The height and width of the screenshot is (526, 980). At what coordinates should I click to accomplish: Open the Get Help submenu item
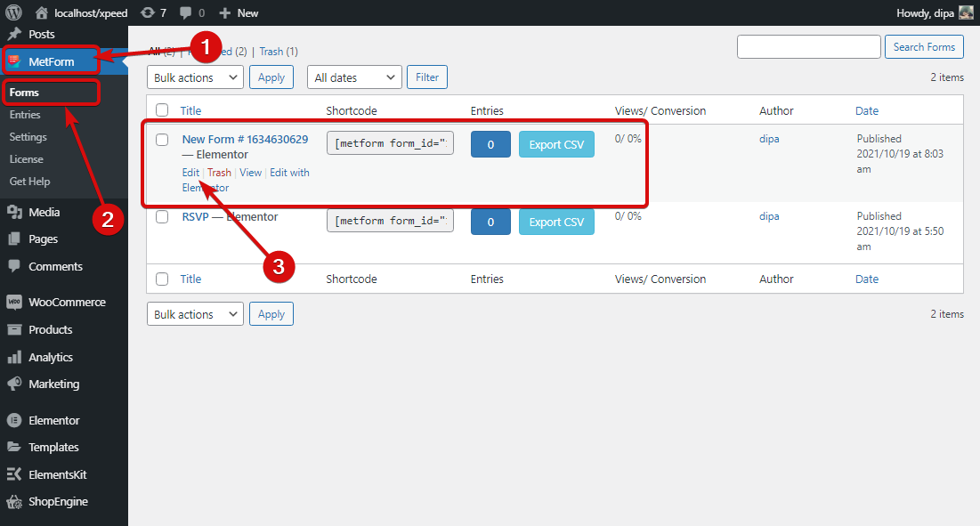[29, 182]
